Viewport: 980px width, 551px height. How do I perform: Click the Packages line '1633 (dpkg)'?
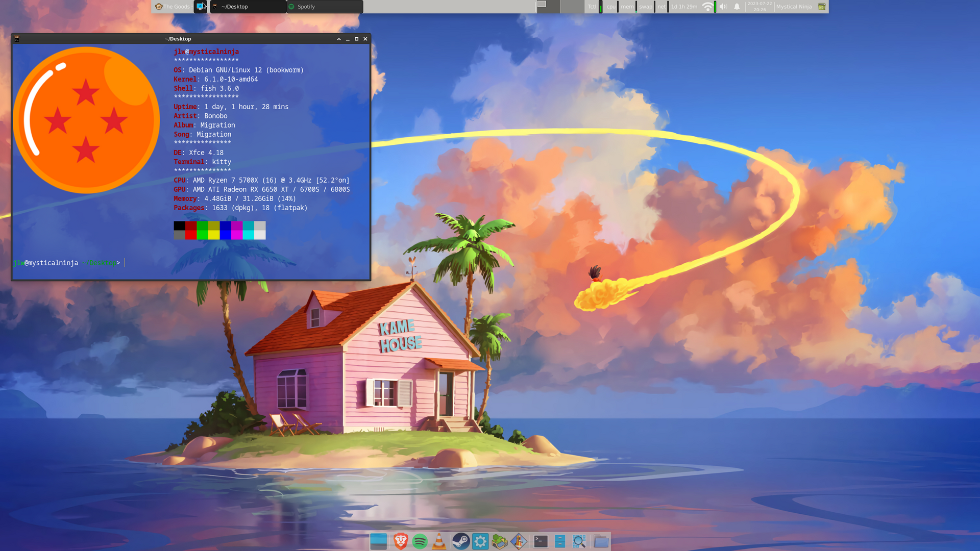[x=240, y=208]
